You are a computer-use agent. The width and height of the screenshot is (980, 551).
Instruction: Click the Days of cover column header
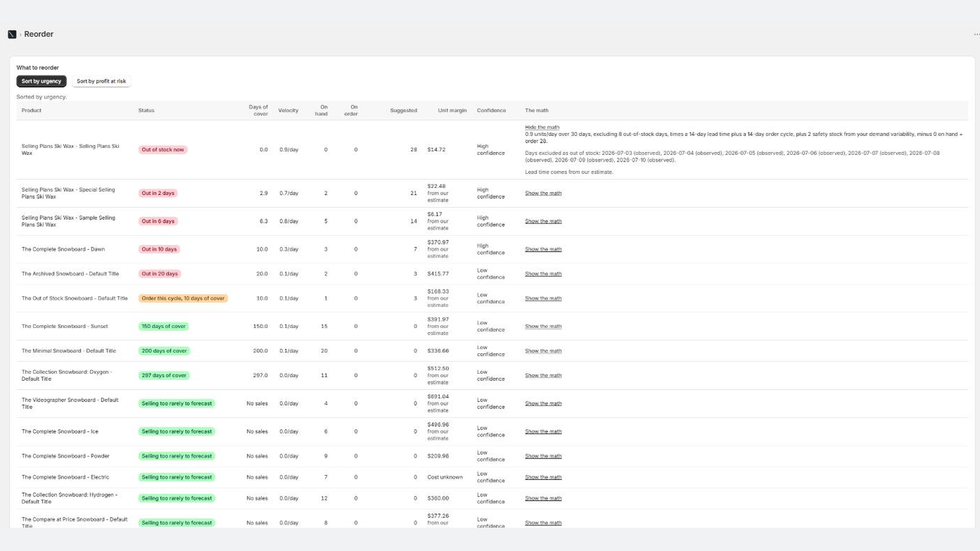tap(258, 111)
